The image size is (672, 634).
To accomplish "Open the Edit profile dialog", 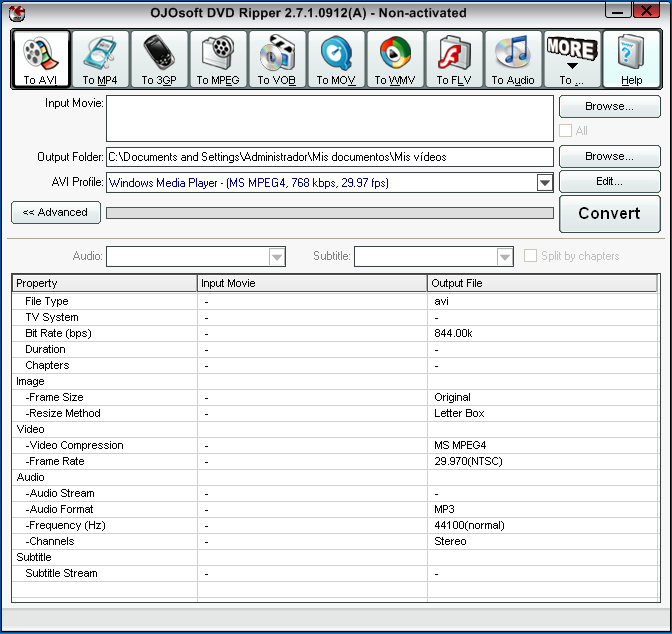I will (609, 182).
